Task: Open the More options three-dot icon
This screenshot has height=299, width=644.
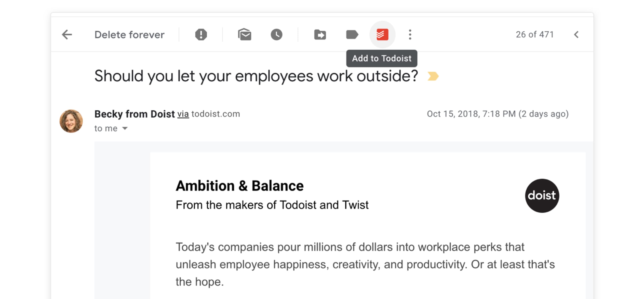Action: pos(410,35)
